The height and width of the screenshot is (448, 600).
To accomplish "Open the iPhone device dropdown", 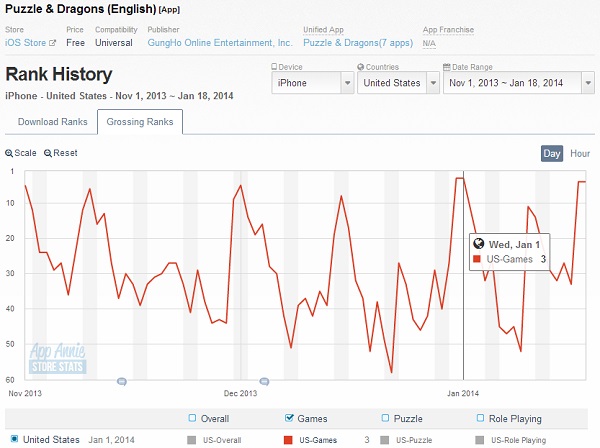I will [x=312, y=83].
